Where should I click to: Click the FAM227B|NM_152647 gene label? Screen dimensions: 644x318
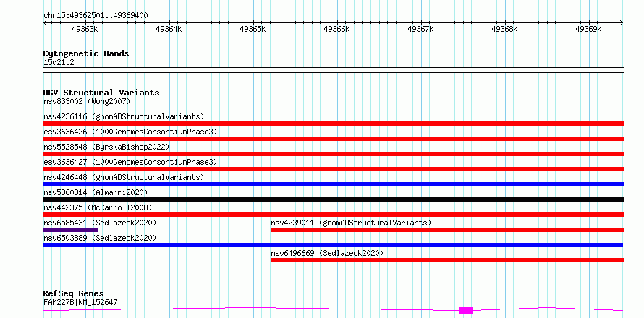click(80, 302)
